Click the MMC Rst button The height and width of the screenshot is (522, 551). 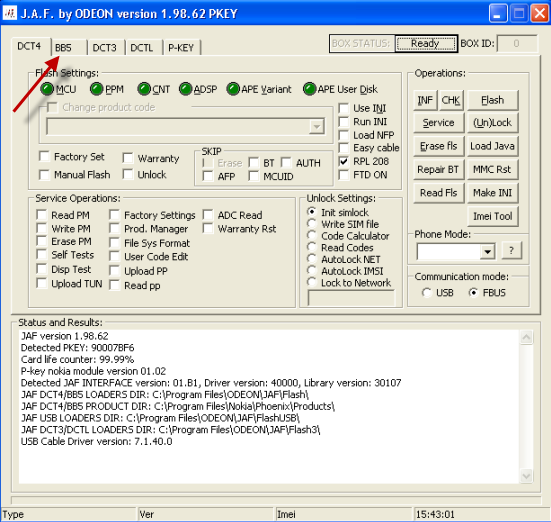pos(492,170)
